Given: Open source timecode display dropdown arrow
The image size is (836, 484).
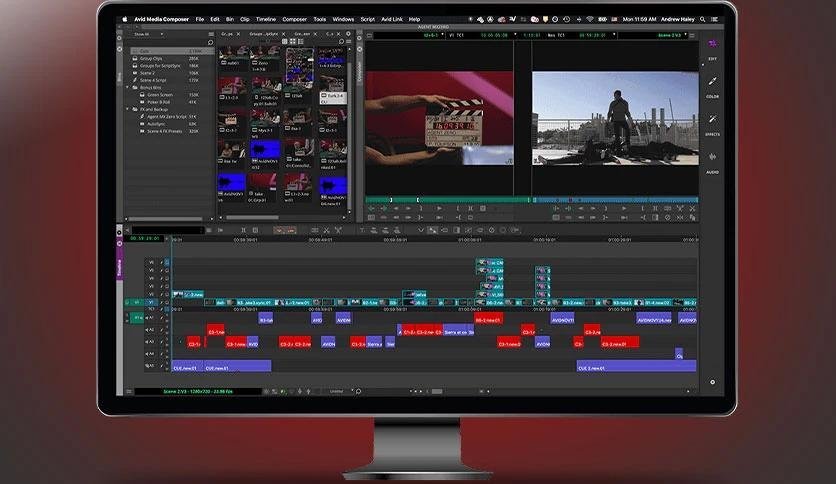Looking at the screenshot, I should pos(515,35).
